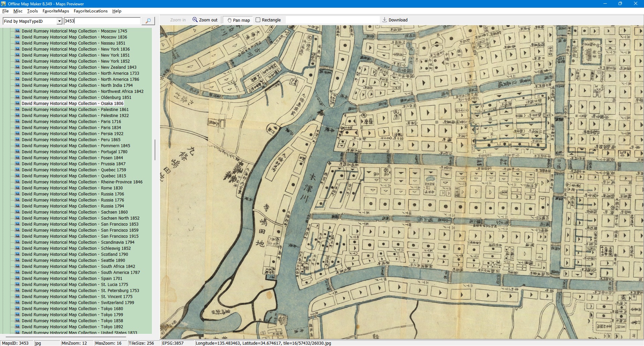Open the File menu

[x=5, y=11]
